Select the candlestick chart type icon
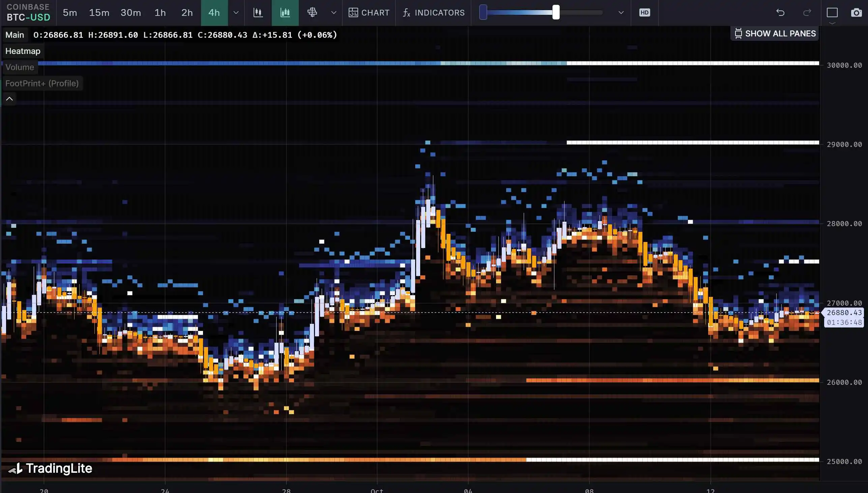This screenshot has height=493, width=868. (258, 13)
